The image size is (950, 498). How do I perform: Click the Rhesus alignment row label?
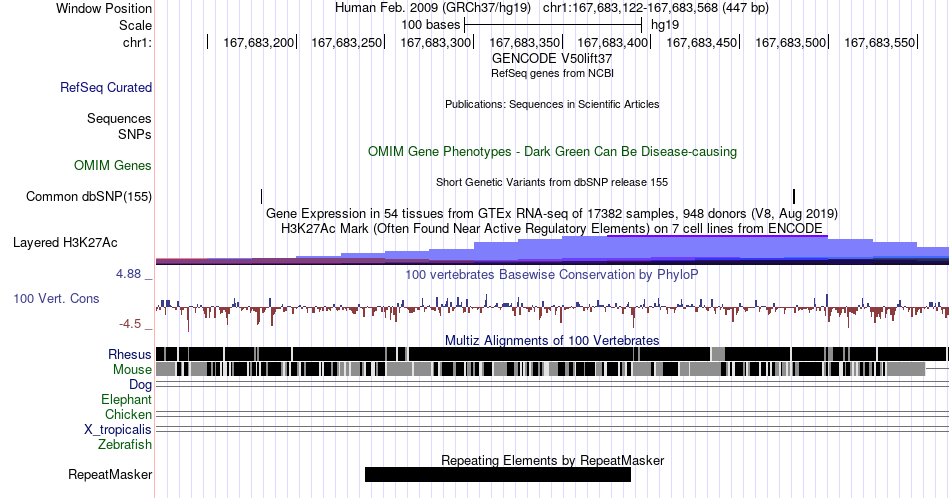130,354
